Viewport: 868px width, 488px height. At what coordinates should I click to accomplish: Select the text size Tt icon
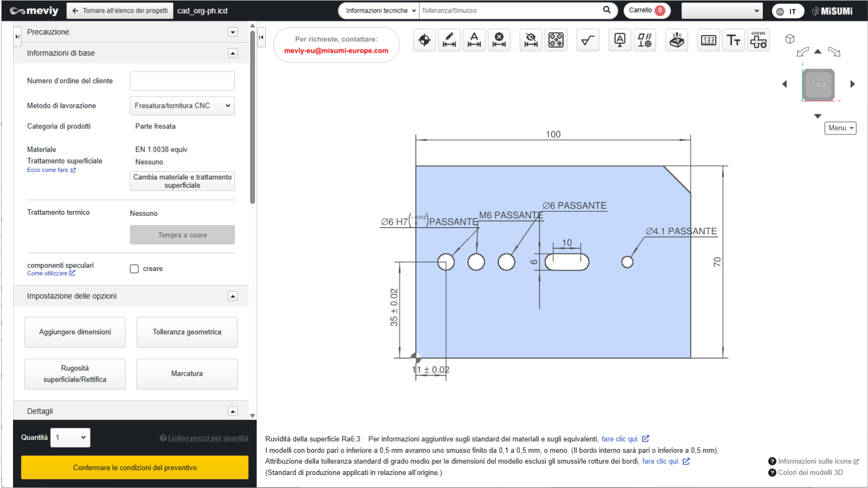(x=733, y=40)
